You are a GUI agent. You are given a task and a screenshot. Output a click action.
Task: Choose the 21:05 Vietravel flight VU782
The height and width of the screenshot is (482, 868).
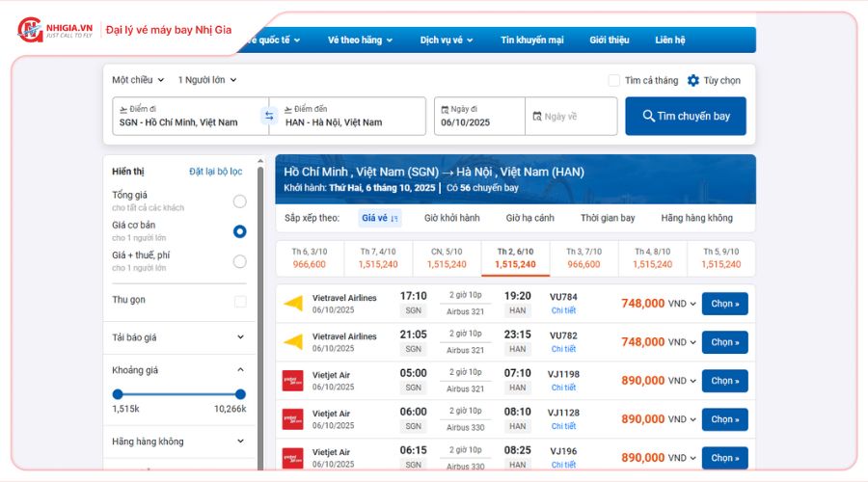[x=724, y=342]
